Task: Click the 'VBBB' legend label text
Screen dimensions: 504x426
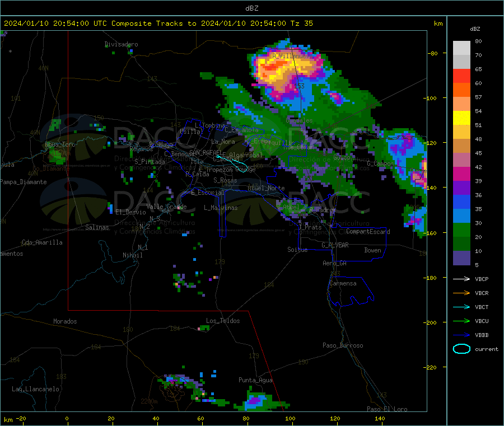Action: point(482,335)
